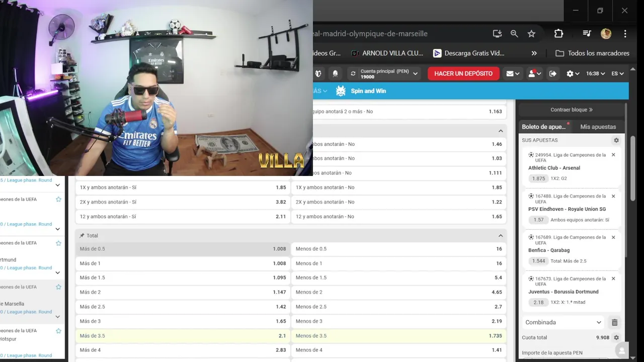Open the zoom magnifier icon in the address bar
The width and height of the screenshot is (644, 362).
(x=514, y=34)
